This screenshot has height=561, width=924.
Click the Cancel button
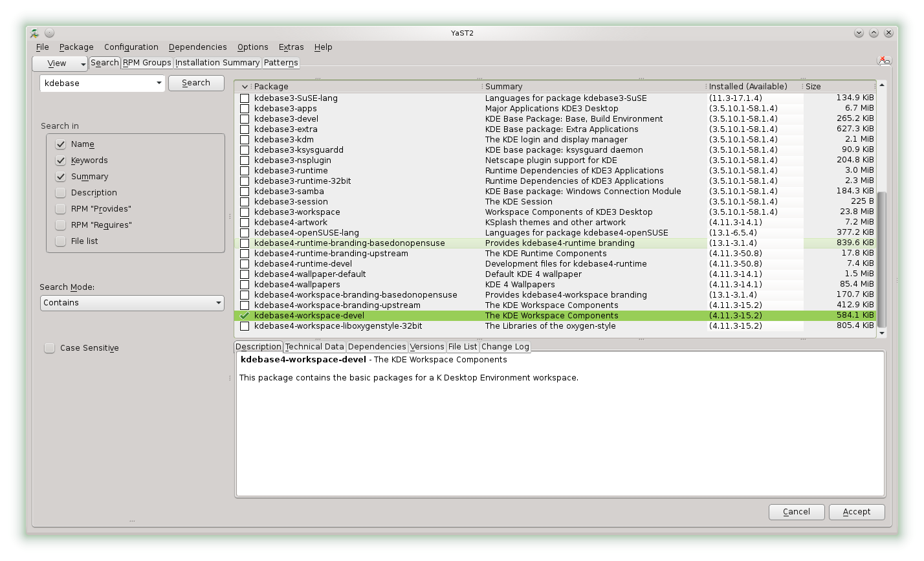click(797, 512)
